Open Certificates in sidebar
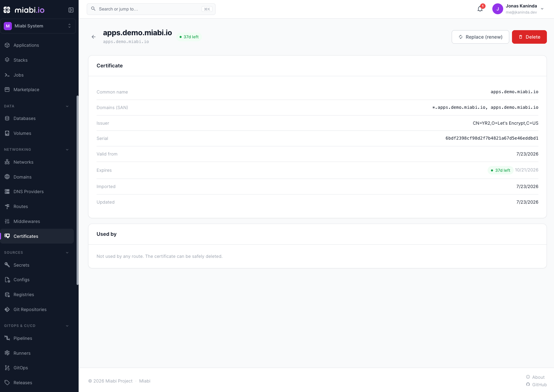 click(x=37, y=236)
